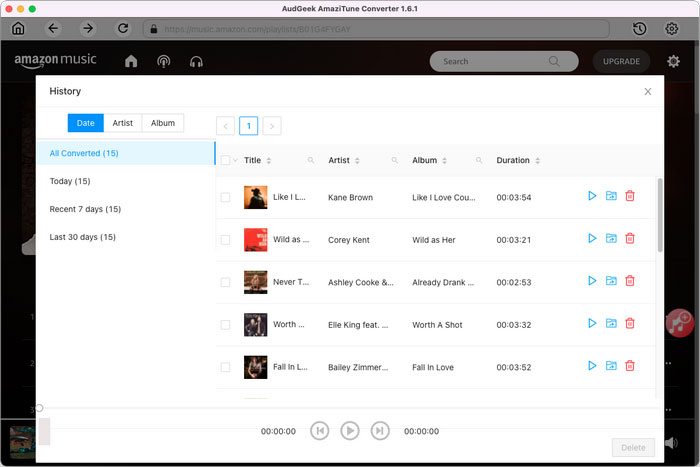The width and height of the screenshot is (700, 467).
Task: Play the Wild as Her track
Action: click(x=592, y=238)
